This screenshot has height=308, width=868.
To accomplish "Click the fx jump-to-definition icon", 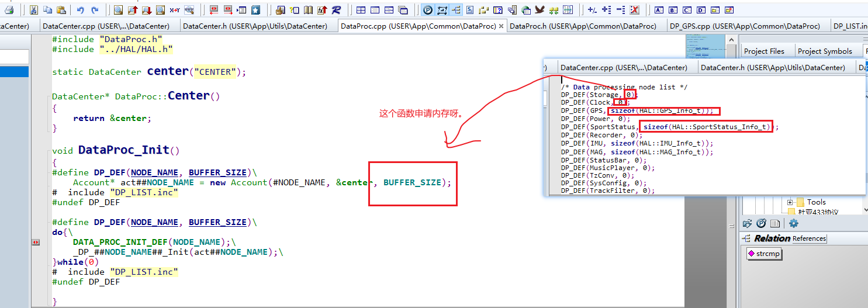I will click(x=323, y=10).
